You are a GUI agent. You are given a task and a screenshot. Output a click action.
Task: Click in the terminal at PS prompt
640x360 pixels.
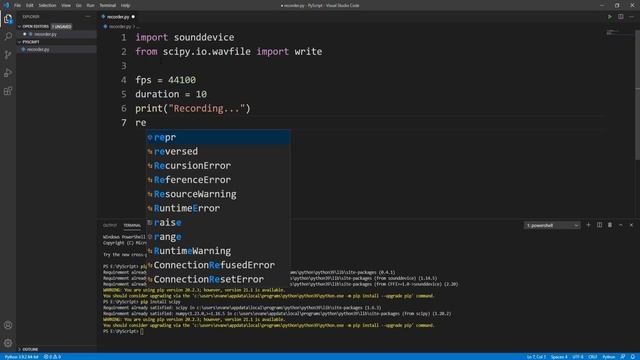[142, 331]
